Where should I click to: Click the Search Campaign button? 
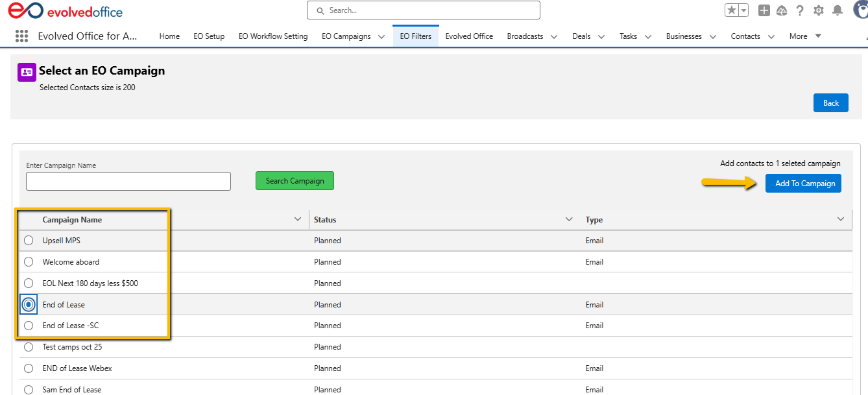(295, 180)
